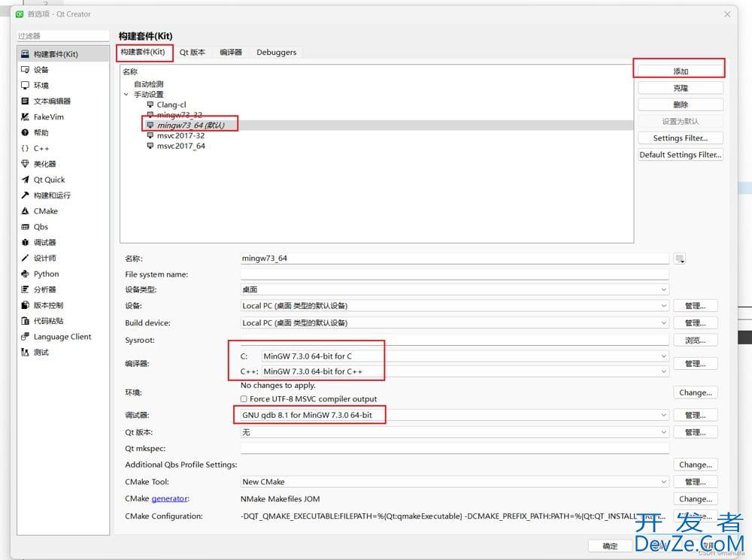Viewport: 752px width, 560px height.
Task: Open the Qbs category icon
Action: (25, 227)
